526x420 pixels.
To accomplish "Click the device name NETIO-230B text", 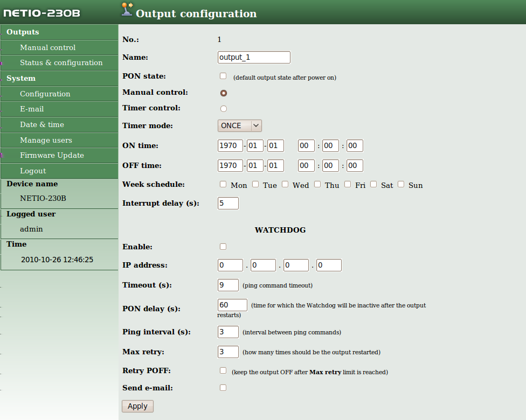I will click(x=43, y=199).
